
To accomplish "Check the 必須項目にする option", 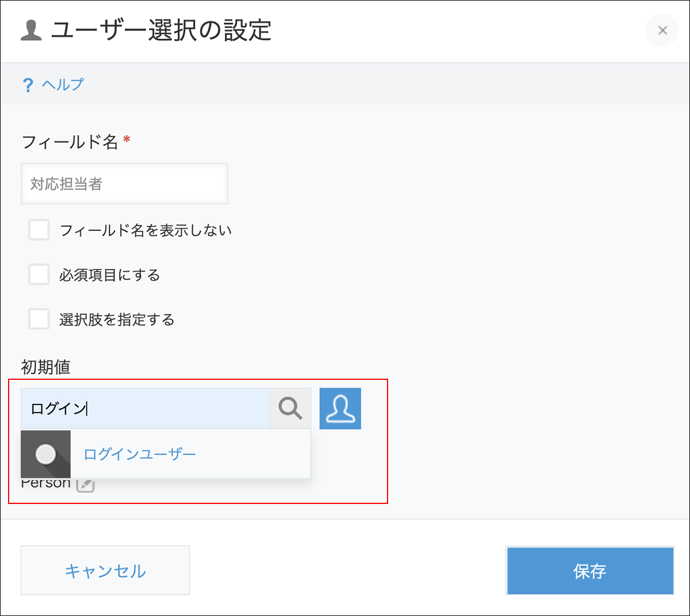I will [x=39, y=274].
